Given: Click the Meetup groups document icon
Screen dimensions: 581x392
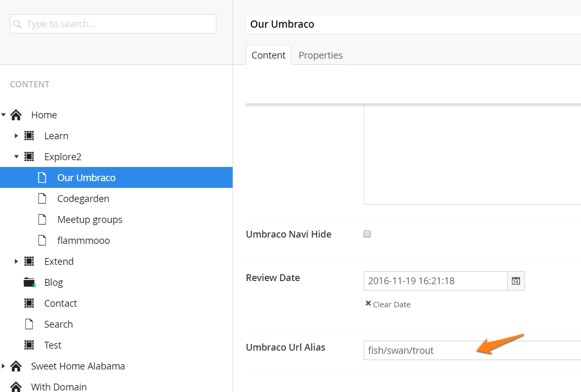Looking at the screenshot, I should click(42, 219).
